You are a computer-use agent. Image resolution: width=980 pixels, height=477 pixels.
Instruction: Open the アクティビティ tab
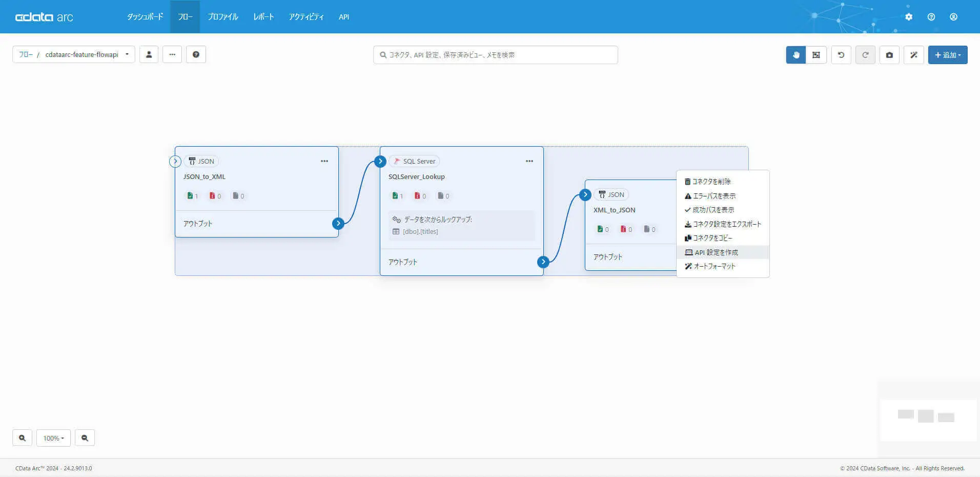point(306,17)
